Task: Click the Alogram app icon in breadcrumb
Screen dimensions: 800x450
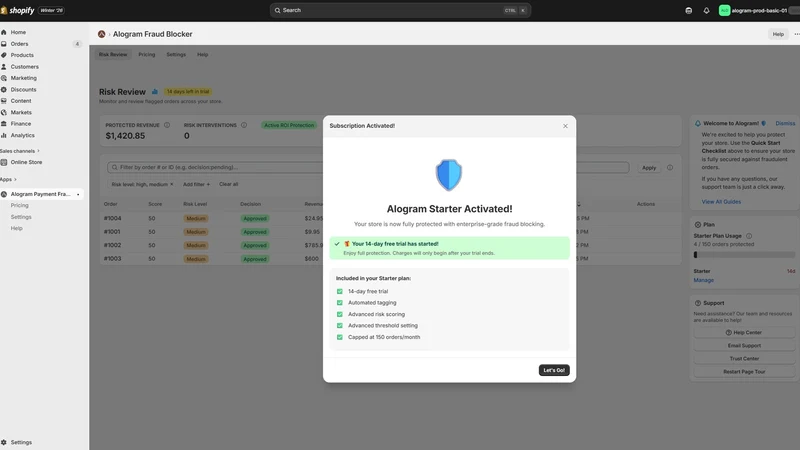Action: (x=102, y=34)
